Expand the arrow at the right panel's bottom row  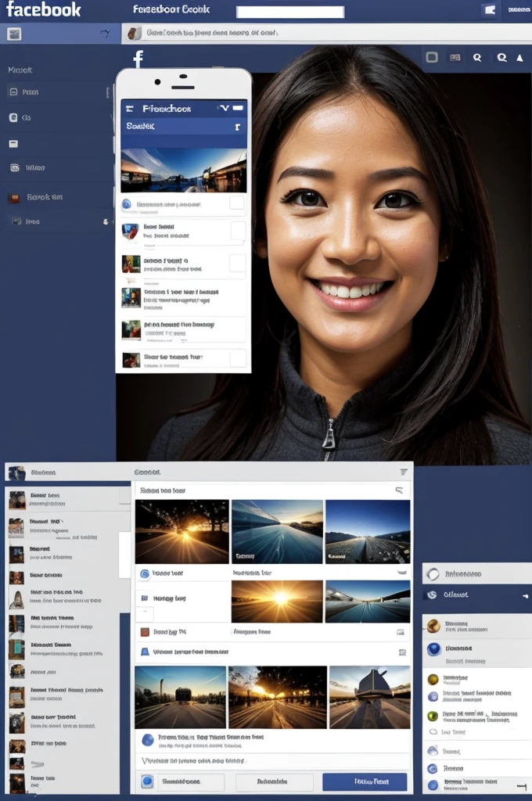tap(522, 786)
